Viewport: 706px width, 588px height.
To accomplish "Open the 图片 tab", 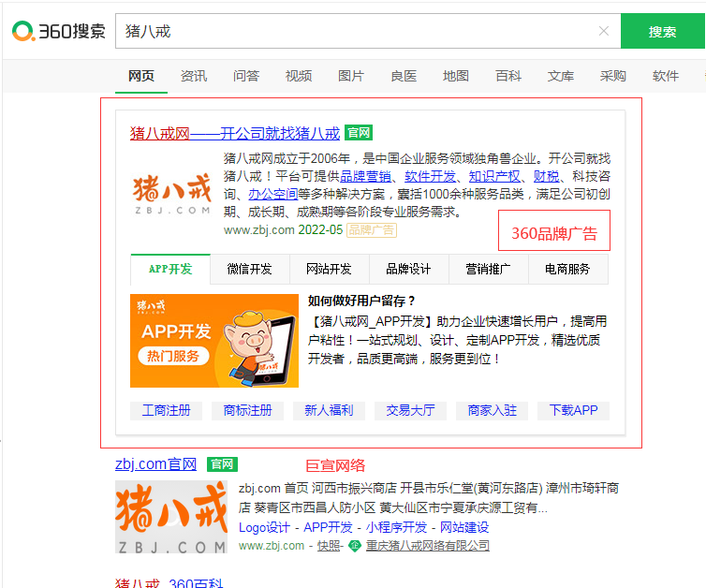I will point(351,76).
